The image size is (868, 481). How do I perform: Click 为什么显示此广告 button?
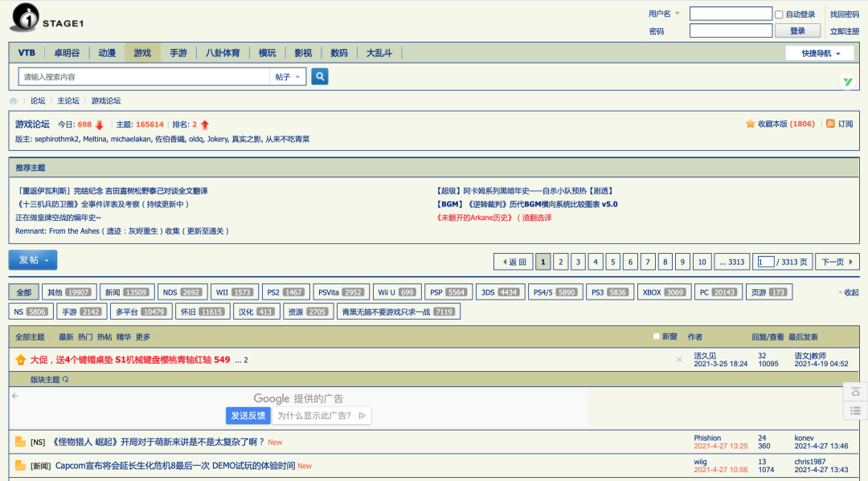(321, 416)
